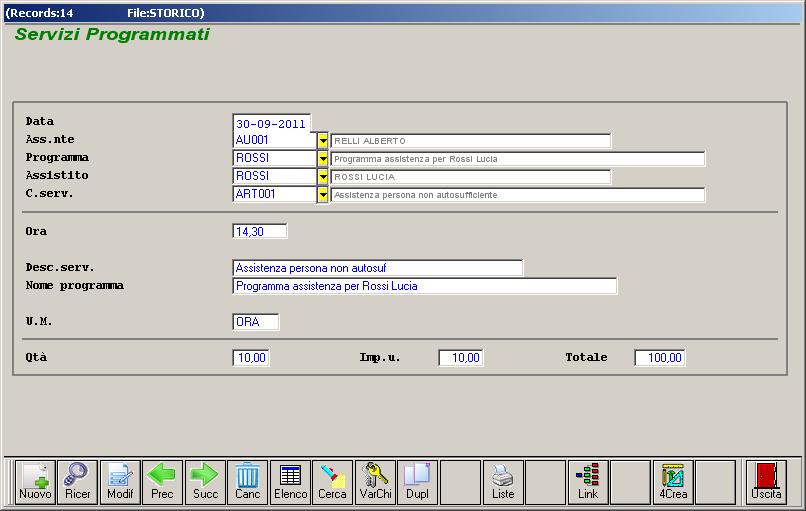Click the 'Servizi Programmati' heading
This screenshot has height=511, width=806.
112,34
